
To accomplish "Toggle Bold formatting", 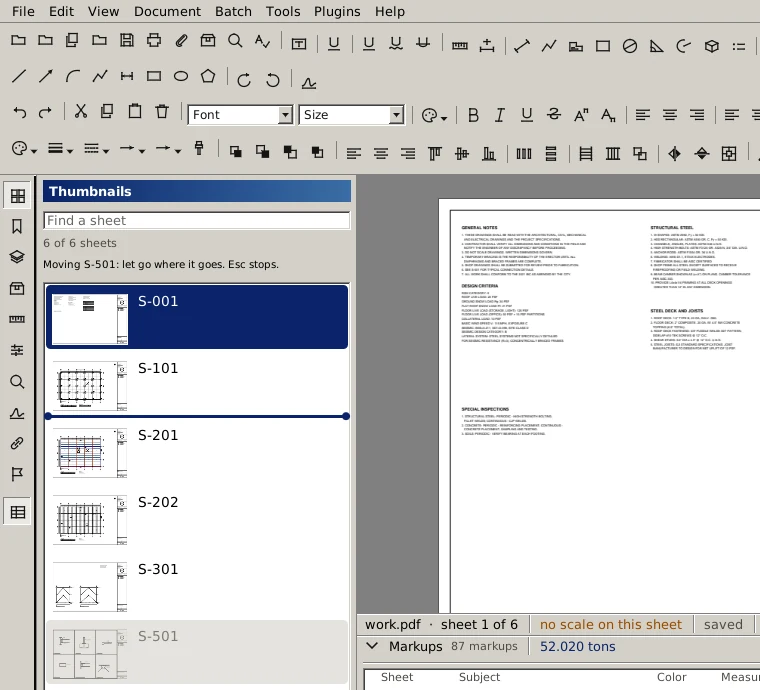I will tap(473, 115).
